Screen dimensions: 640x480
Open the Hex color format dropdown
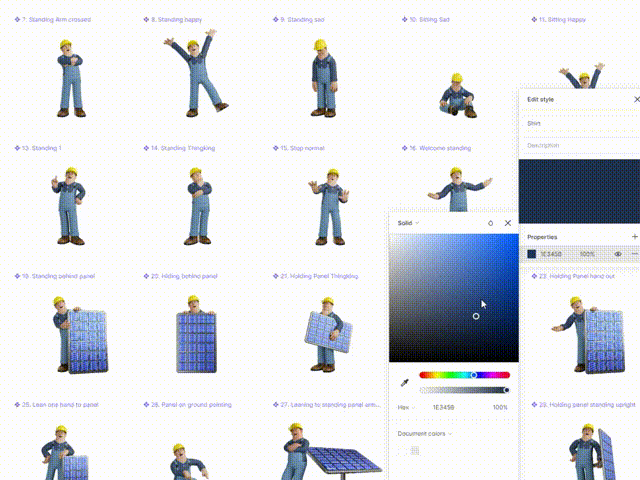(x=405, y=407)
